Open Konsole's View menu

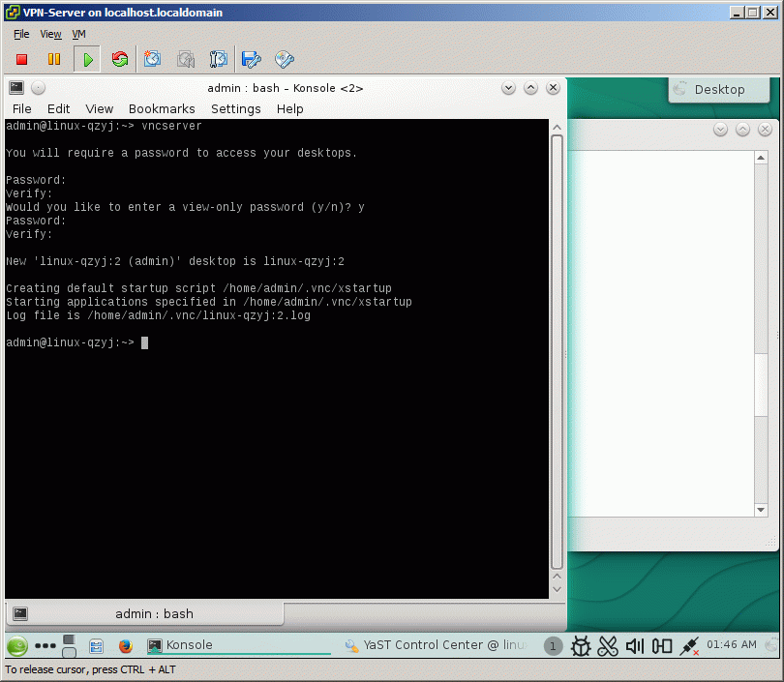click(x=99, y=109)
